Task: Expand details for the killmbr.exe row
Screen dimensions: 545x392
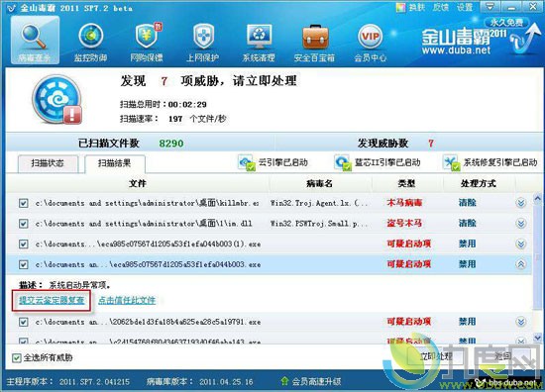Action: (520, 203)
